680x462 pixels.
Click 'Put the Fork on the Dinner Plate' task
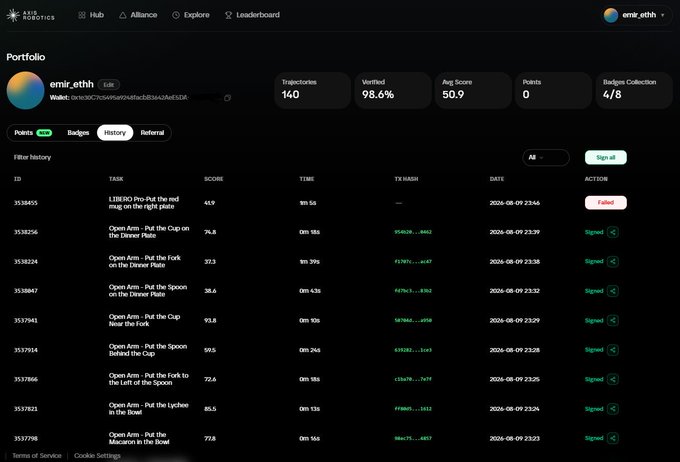click(x=144, y=262)
